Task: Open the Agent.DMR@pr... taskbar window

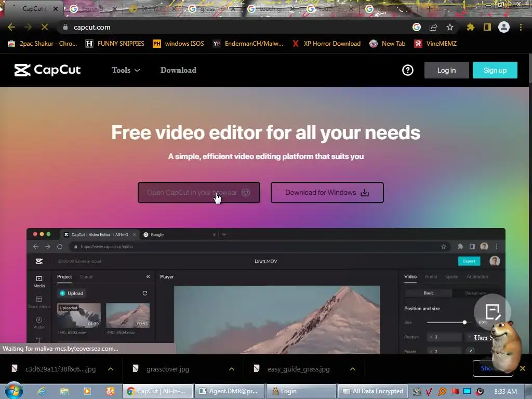Action: click(x=230, y=391)
